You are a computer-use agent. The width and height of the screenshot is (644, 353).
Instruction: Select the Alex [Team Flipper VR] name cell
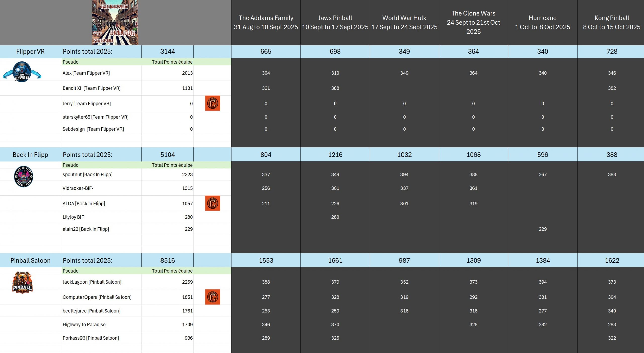86,73
